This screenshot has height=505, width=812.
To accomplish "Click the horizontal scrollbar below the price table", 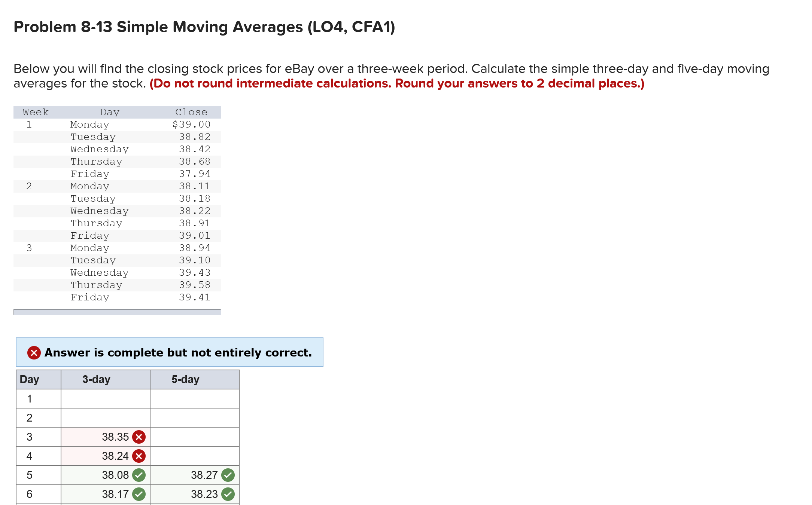I will [117, 312].
